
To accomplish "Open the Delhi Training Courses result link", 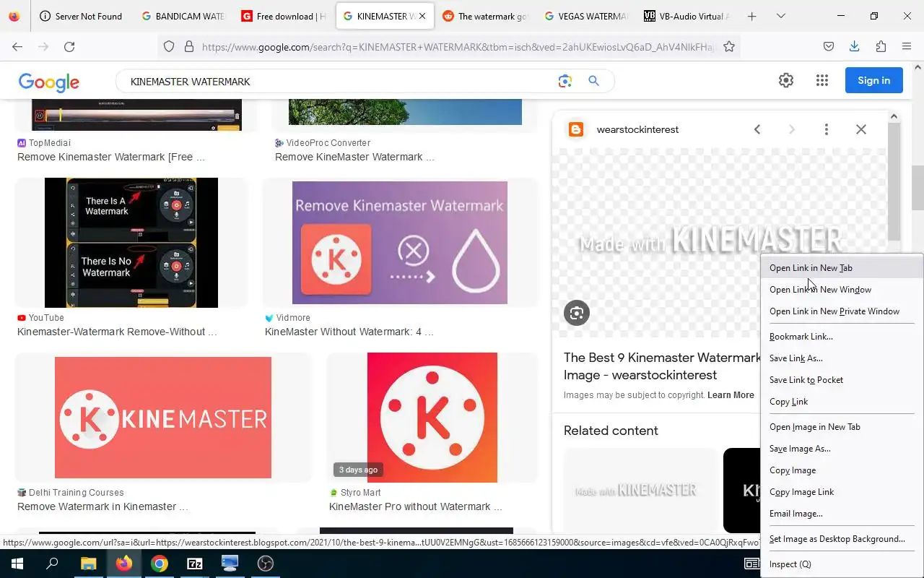I will (x=103, y=506).
